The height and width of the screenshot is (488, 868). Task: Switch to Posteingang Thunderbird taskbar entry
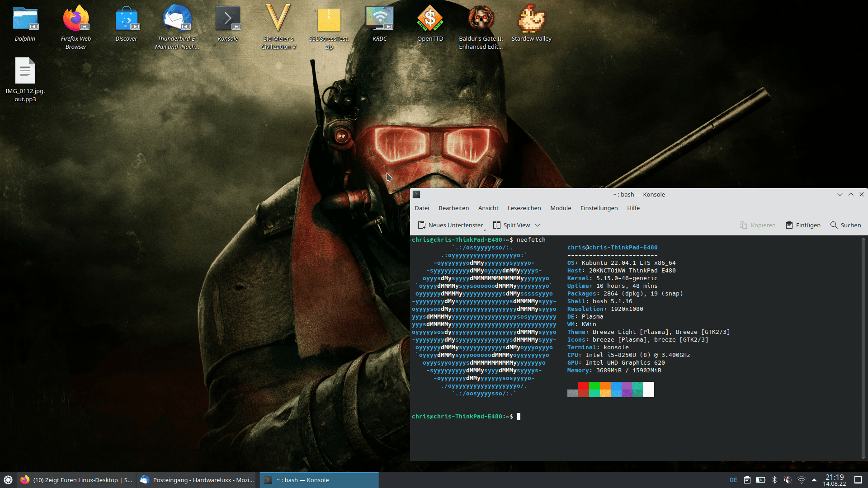pos(197,480)
